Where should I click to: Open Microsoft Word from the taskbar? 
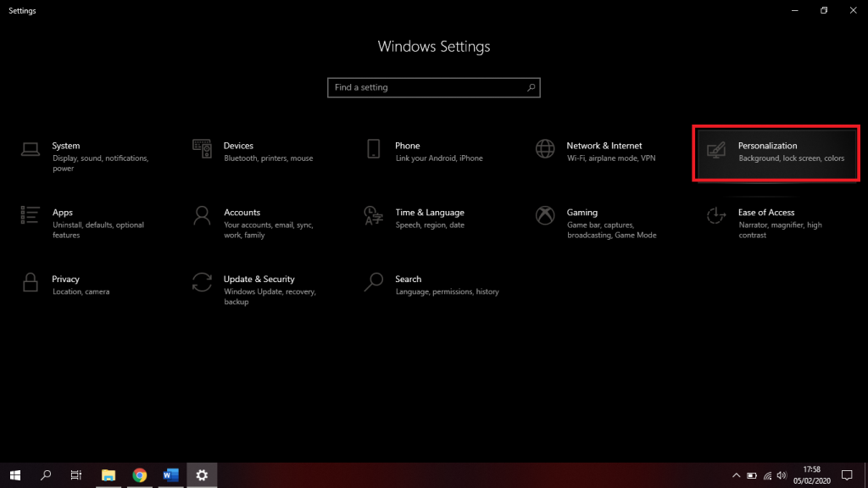click(x=170, y=475)
